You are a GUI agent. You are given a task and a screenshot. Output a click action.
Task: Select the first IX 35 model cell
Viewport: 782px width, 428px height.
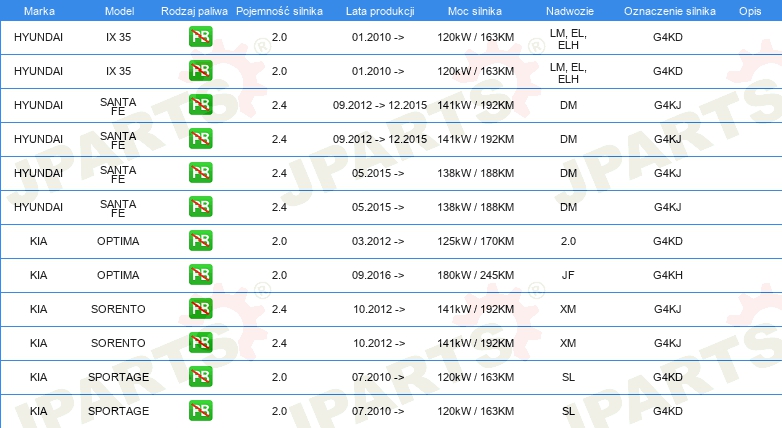point(118,37)
